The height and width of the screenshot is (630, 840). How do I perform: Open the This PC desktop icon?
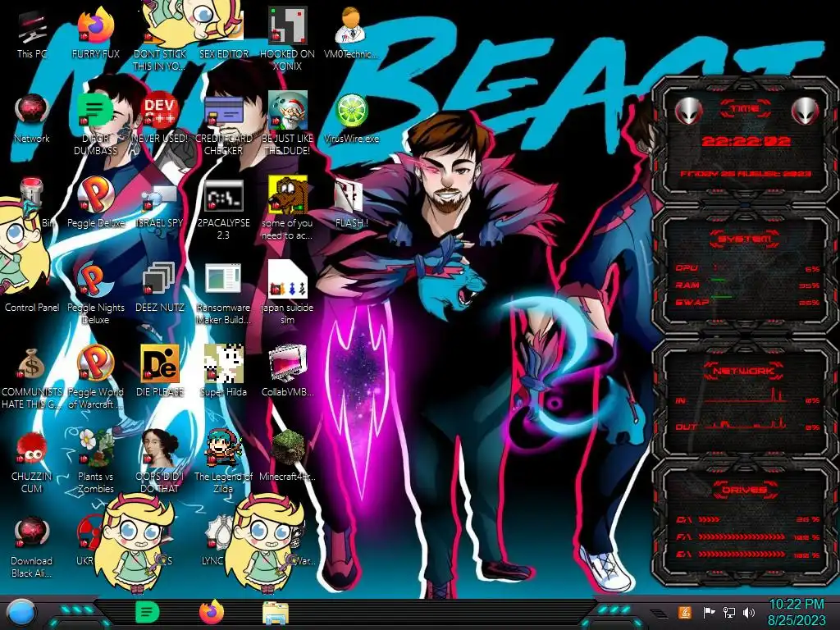pos(32,29)
